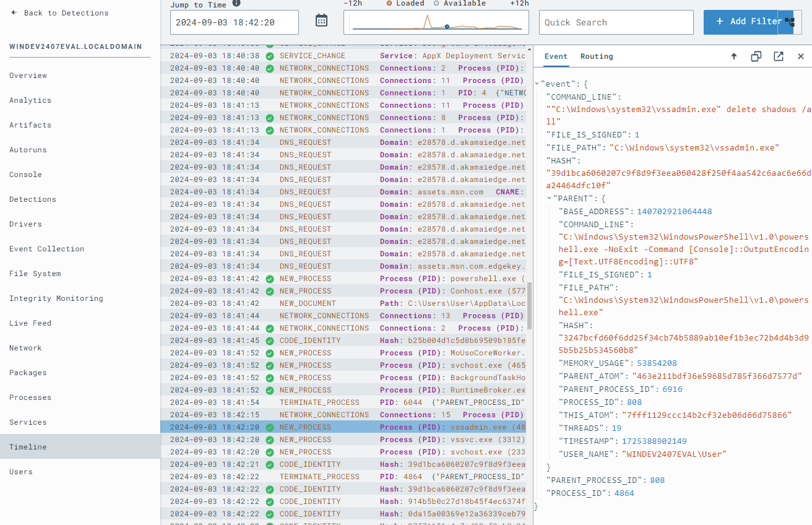
Task: Select the TERMINATE_PROCESS PID 6044 row
Action: click(x=343, y=402)
